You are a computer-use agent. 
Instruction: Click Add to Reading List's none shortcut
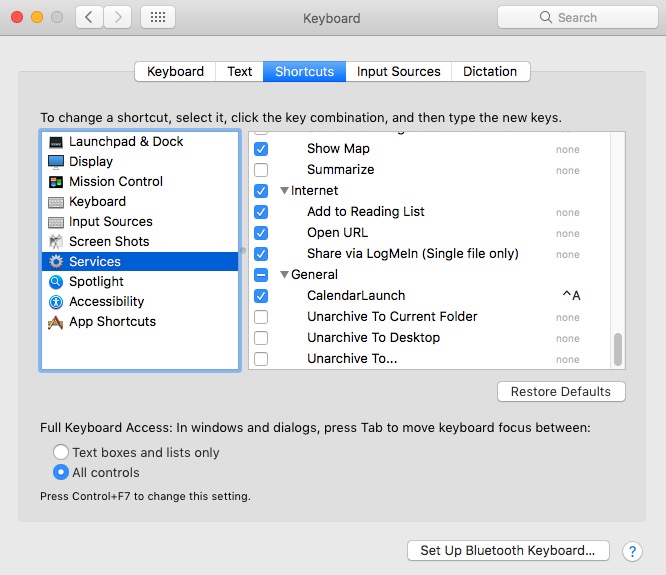[x=568, y=213]
